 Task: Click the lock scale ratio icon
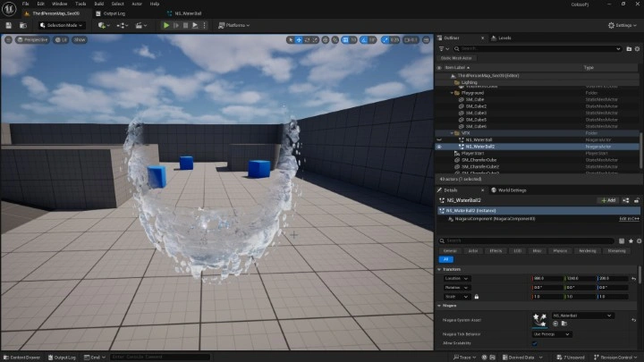tap(476, 296)
